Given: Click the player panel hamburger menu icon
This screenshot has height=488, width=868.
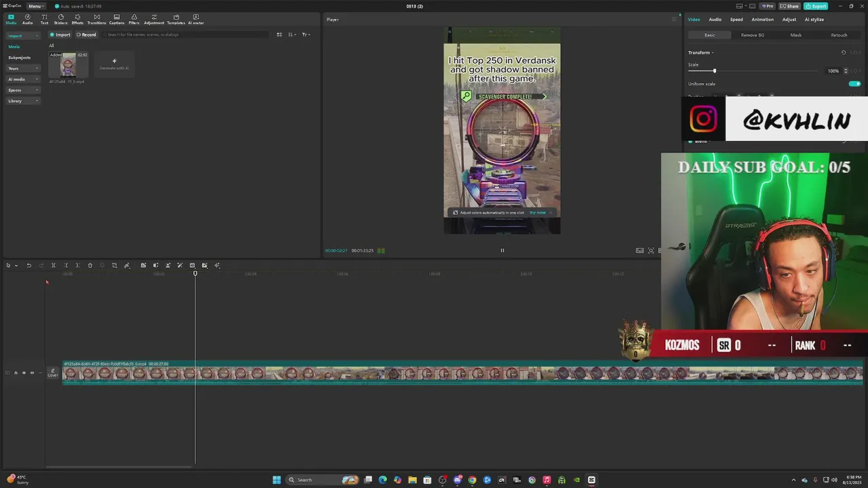Looking at the screenshot, I should [673, 19].
